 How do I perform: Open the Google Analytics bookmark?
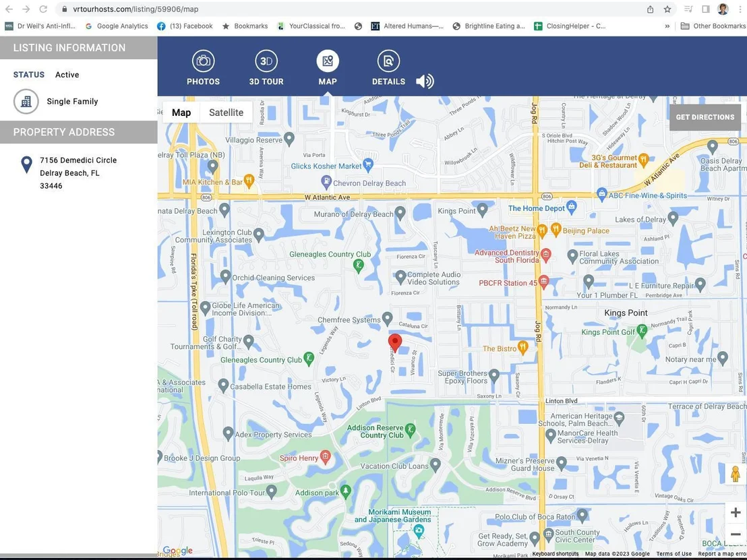click(117, 26)
